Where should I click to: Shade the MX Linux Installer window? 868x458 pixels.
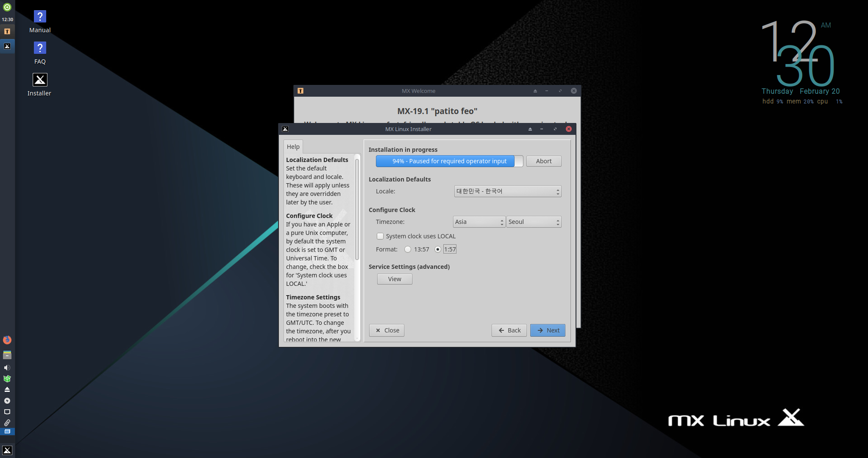point(530,129)
